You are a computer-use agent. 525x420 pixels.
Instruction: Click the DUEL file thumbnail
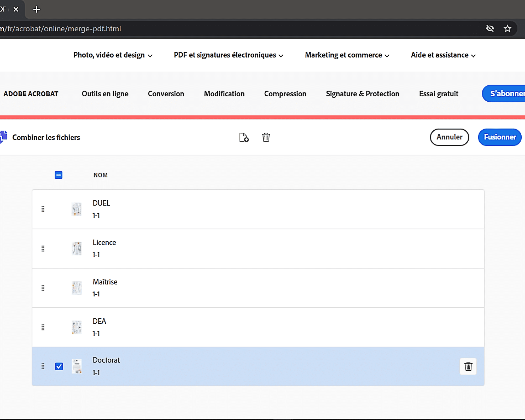pos(77,209)
